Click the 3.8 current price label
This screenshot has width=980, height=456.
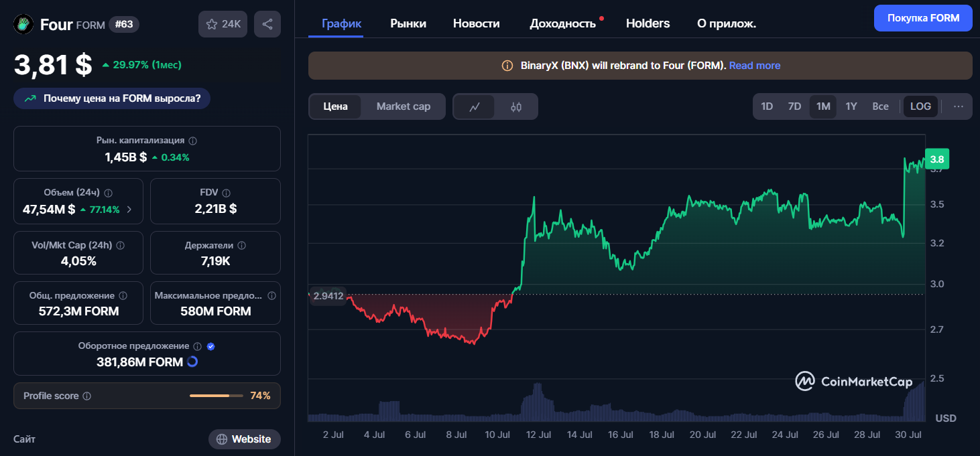tap(937, 159)
